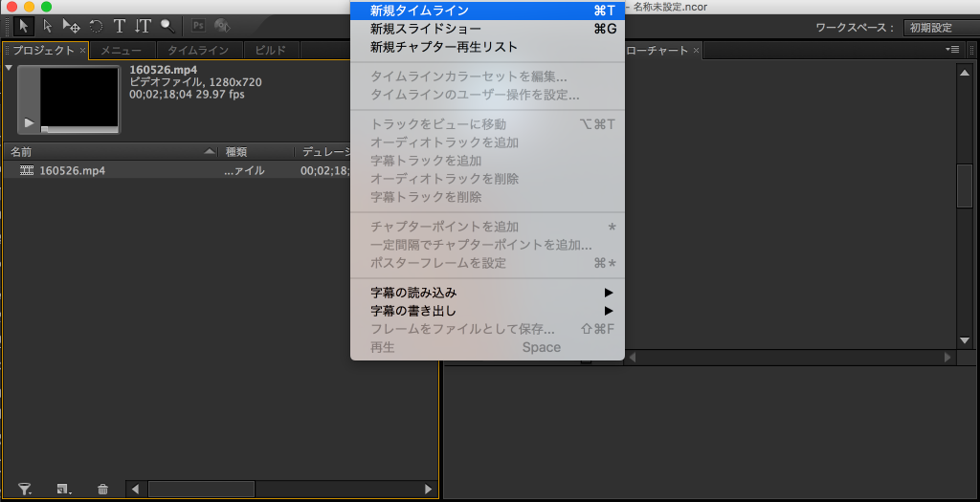This screenshot has height=502, width=980.
Task: Open the new item dropdown button
Action: pyautogui.click(x=64, y=489)
